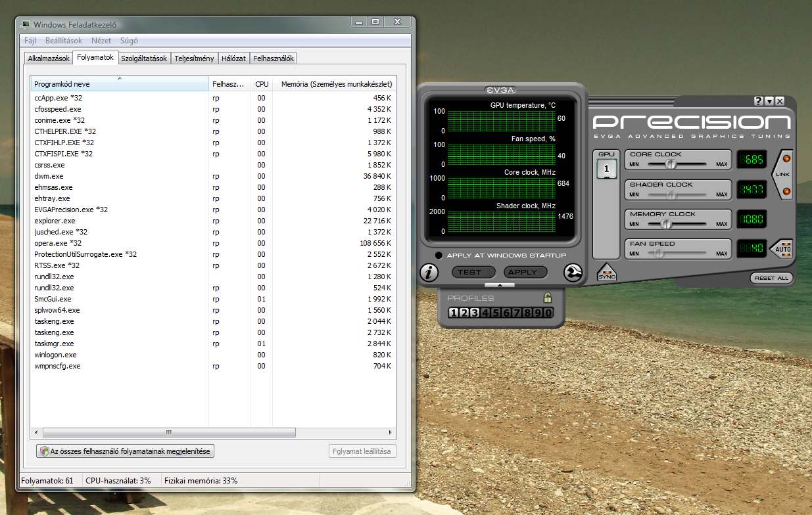The height and width of the screenshot is (515, 812).
Task: Click the Shader Clock slider handle
Action: pyautogui.click(x=671, y=194)
